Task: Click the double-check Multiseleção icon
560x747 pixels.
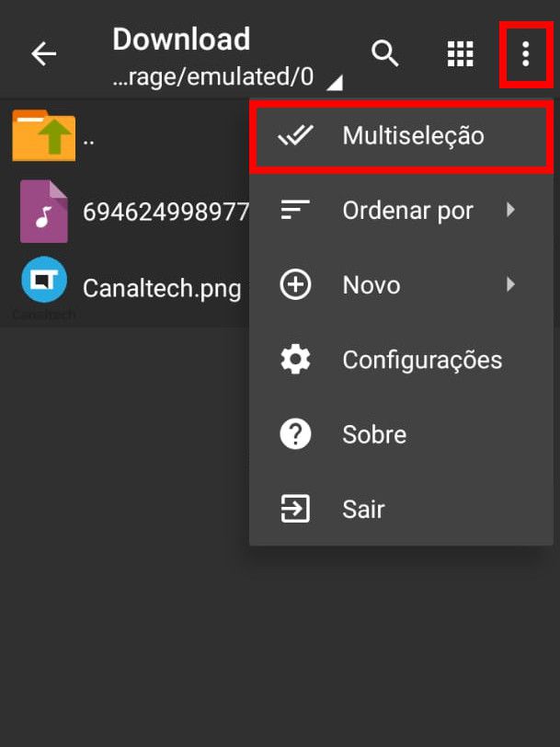Action: [x=296, y=135]
